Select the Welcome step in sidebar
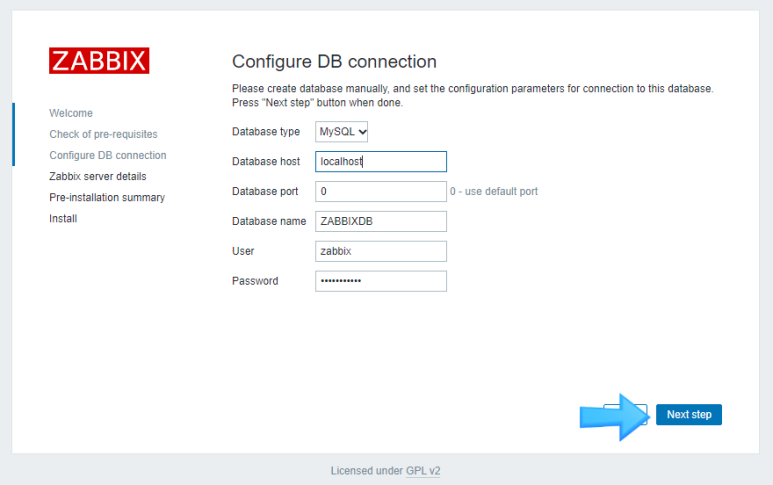 [x=71, y=113]
